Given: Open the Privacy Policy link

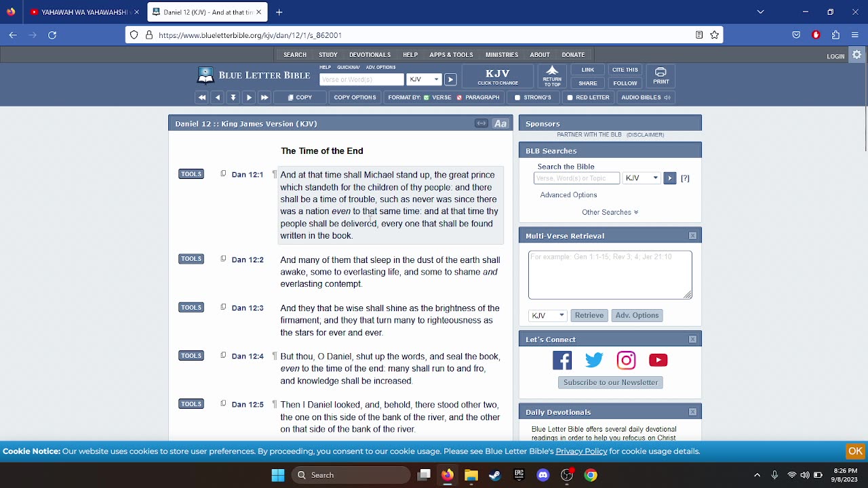Looking at the screenshot, I should pyautogui.click(x=581, y=451).
